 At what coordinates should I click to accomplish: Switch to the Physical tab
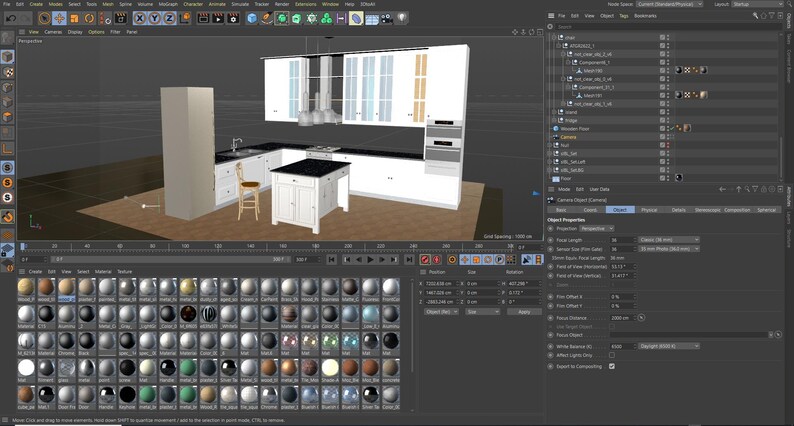pos(649,210)
